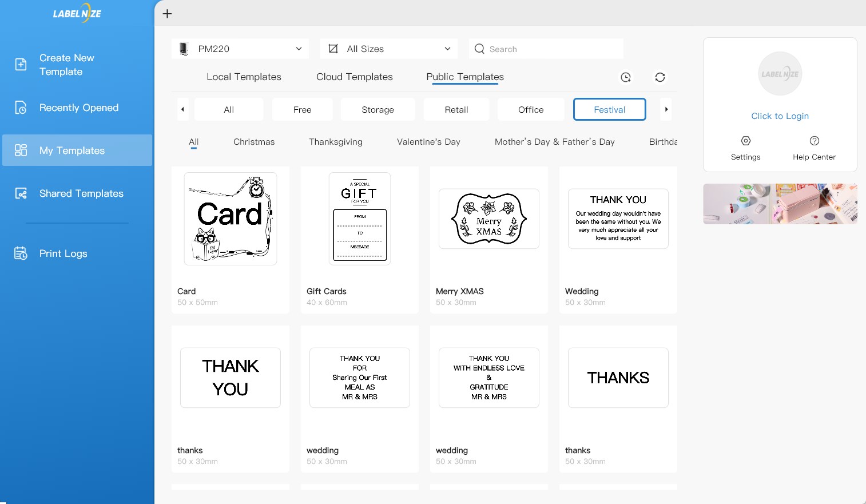The image size is (866, 504).
Task: Click the Print Logs sidebar icon
Action: point(21,253)
